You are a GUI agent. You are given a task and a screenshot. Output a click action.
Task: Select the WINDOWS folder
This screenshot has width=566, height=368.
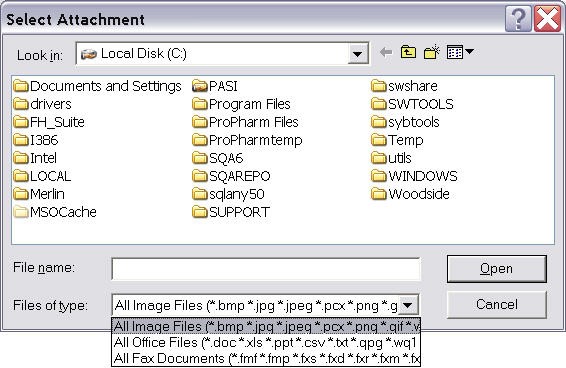[414, 176]
